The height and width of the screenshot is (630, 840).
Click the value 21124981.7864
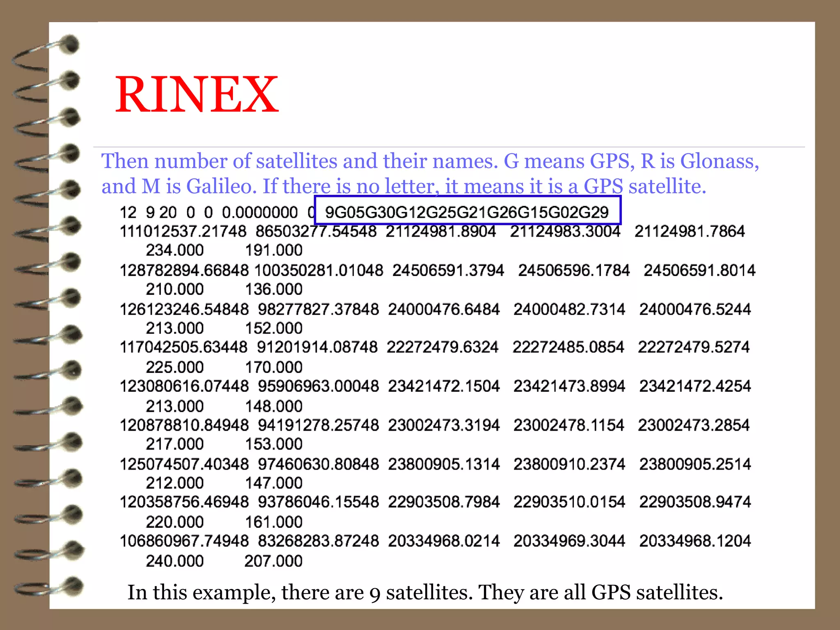coord(690,231)
